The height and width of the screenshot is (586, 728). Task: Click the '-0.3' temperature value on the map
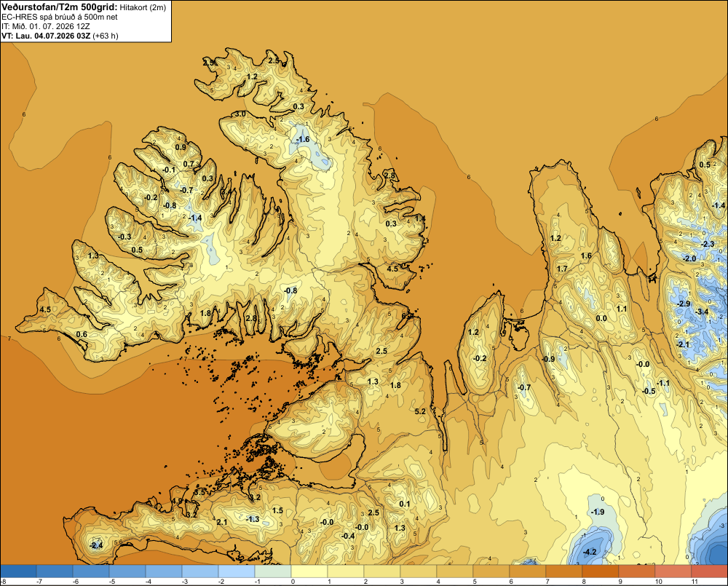click(x=124, y=237)
